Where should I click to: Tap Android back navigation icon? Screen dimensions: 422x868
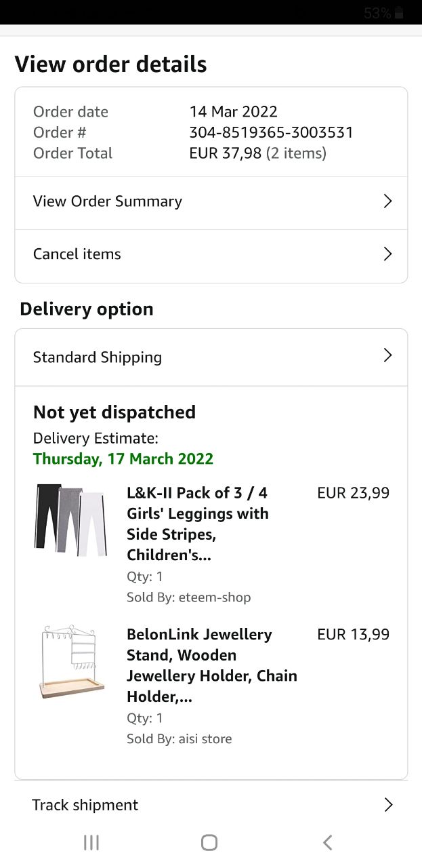coord(328,842)
